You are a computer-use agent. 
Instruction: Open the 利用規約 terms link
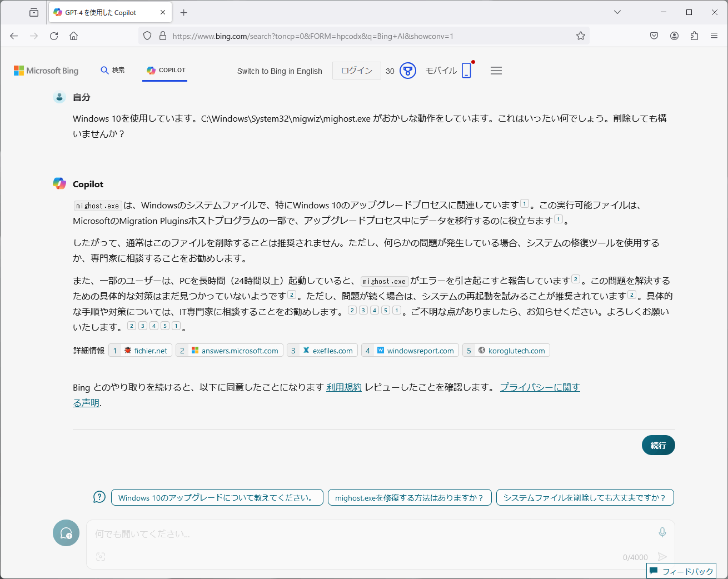click(x=344, y=387)
